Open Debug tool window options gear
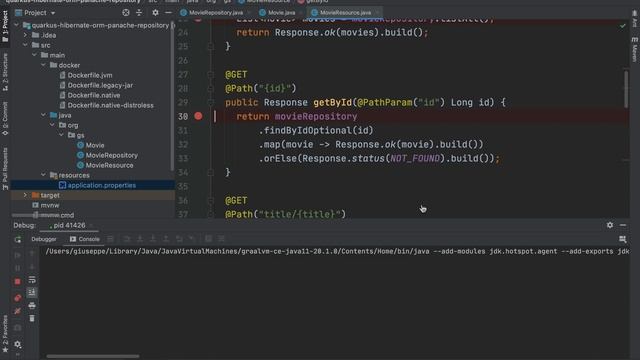640x360 pixels. coord(610,225)
